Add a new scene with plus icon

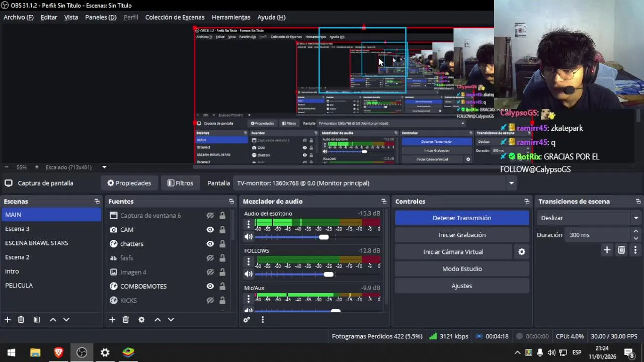point(8,320)
